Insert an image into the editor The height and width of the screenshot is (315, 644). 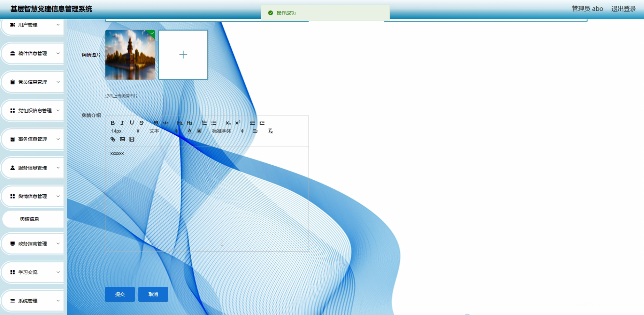tap(122, 139)
